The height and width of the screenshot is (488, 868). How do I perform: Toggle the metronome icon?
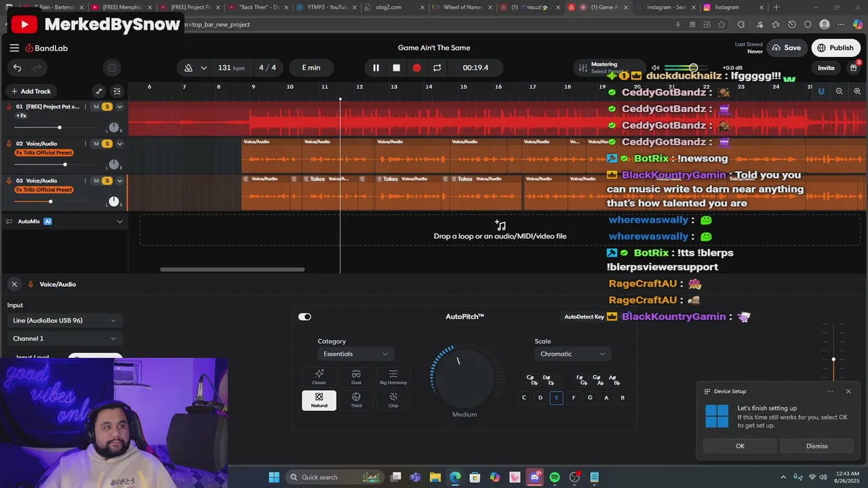[189, 68]
